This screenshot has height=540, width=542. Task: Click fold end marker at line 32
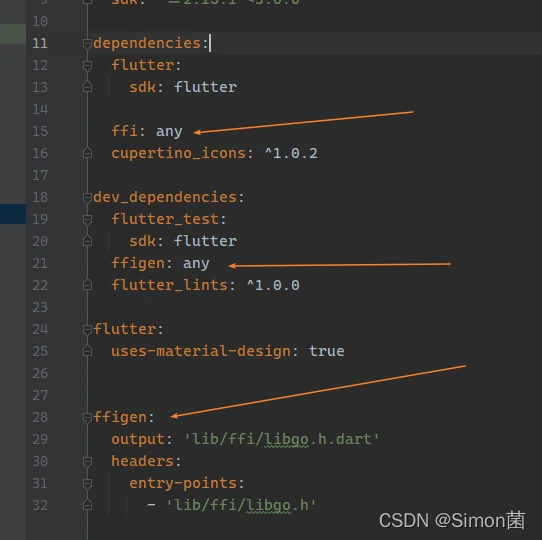87,505
